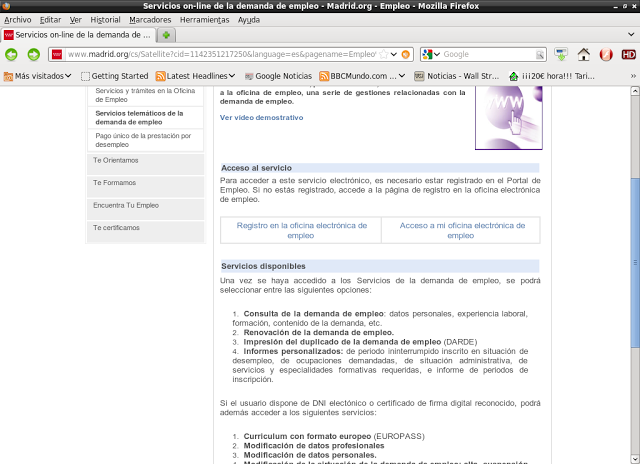Screen dimensions: 640x464
Task: Click the orange reload icon in URL bar
Action: (407, 54)
